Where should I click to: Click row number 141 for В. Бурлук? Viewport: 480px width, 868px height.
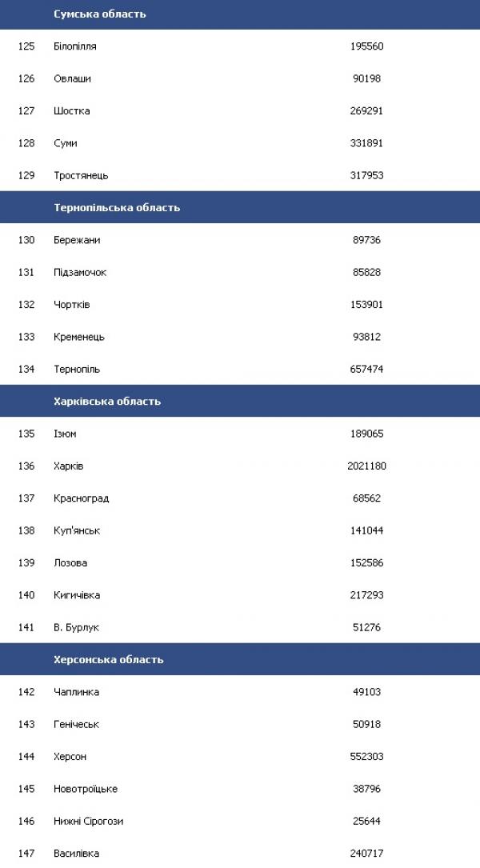[26, 627]
